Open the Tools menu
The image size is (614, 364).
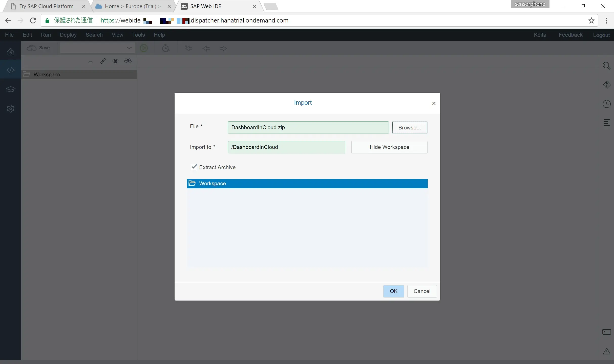[138, 35]
